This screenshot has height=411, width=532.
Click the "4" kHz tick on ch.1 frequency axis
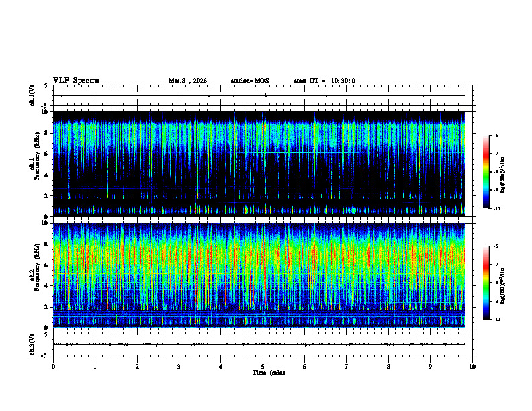coord(47,175)
